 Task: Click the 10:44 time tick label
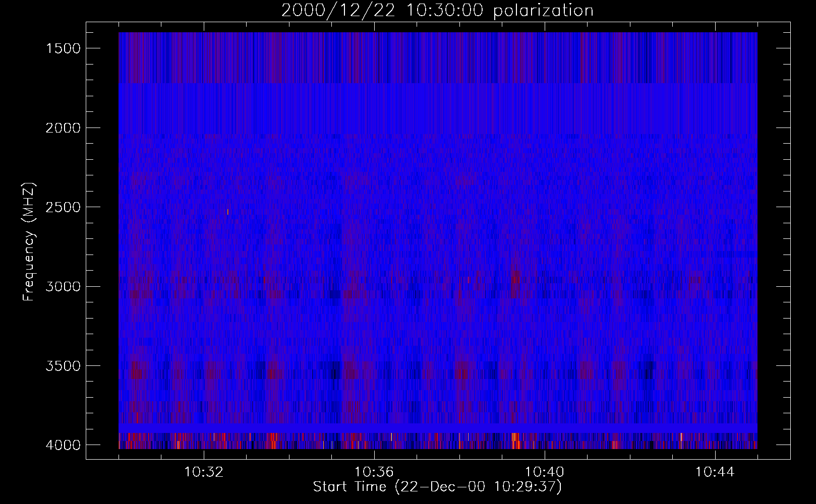pos(715,472)
